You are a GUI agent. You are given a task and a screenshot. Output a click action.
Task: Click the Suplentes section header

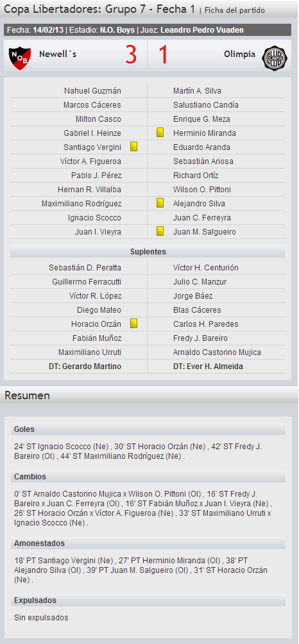(148, 252)
